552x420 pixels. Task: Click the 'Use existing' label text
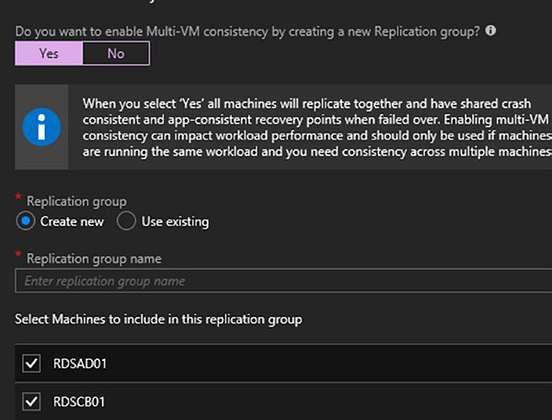[175, 222]
